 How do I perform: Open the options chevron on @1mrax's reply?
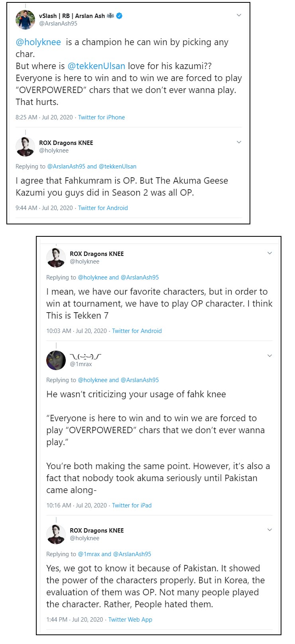(270, 355)
